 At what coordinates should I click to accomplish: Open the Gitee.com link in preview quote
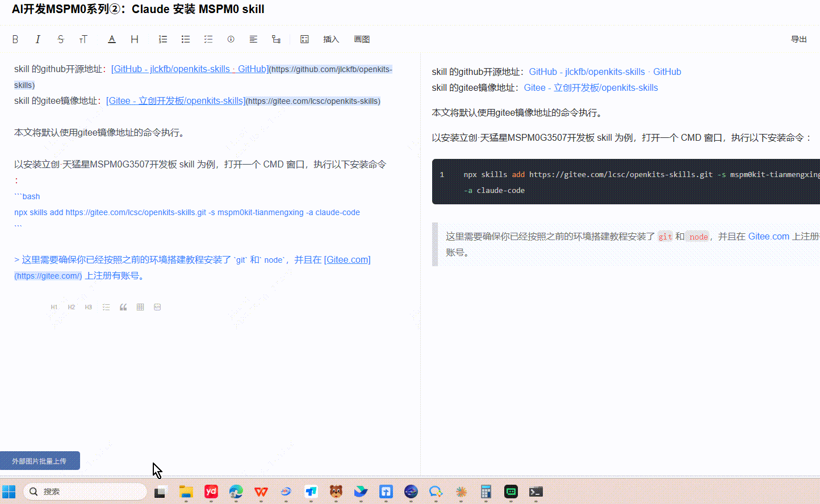coord(768,236)
